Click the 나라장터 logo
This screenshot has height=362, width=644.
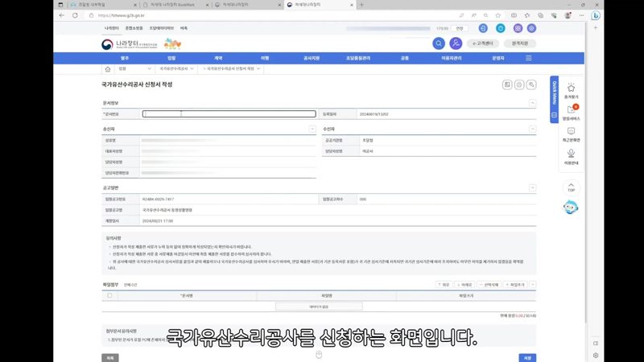pos(130,44)
